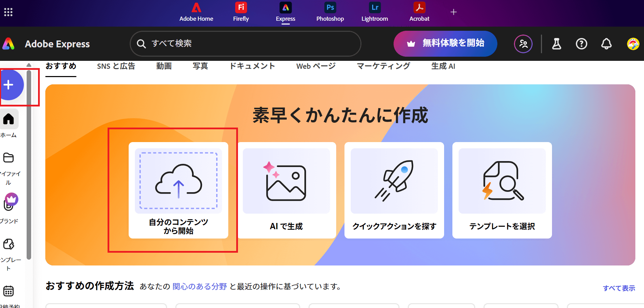This screenshot has height=308, width=644.
Task: Choose 自分のコンテンツから開始 card
Action: [178, 190]
